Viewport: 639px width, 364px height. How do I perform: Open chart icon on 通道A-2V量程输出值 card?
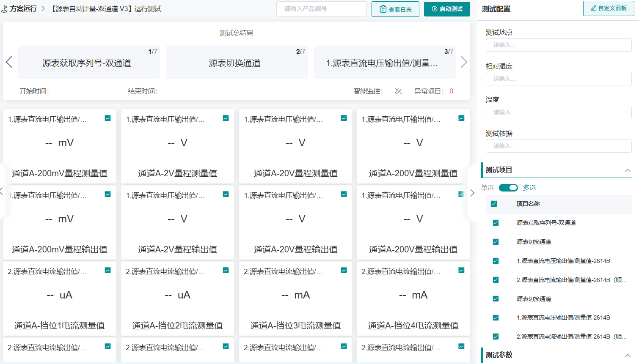pyautogui.click(x=226, y=194)
